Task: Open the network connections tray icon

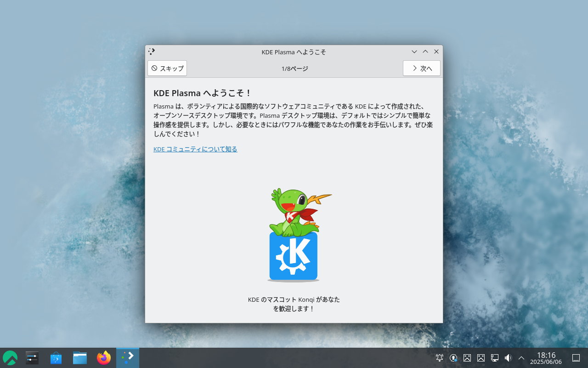Action: tap(495, 358)
